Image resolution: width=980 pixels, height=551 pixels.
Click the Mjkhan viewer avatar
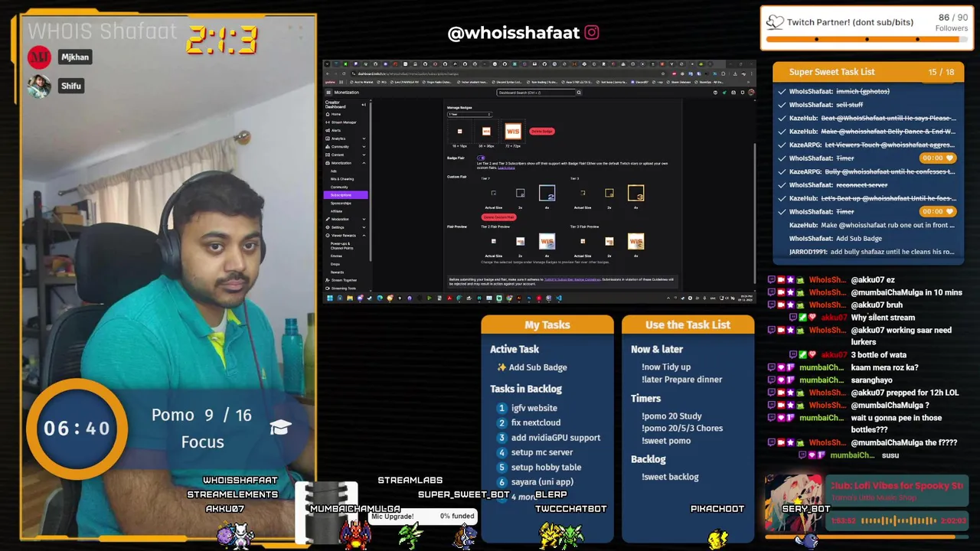[x=40, y=57]
